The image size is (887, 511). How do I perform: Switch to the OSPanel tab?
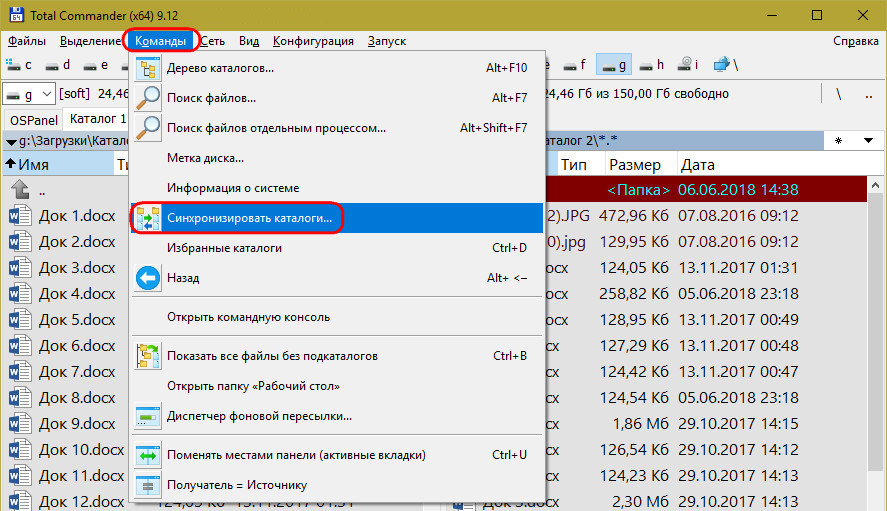34,120
